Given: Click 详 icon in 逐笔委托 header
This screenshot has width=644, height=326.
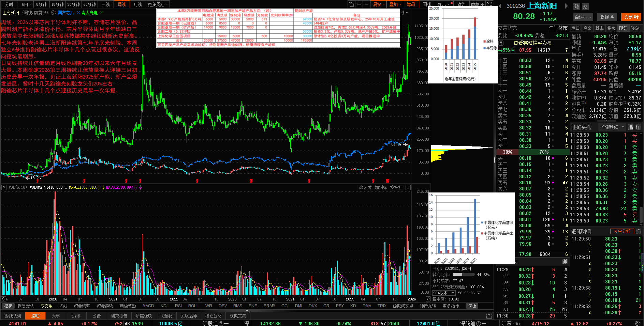Looking at the screenshot, I should coord(638,127).
